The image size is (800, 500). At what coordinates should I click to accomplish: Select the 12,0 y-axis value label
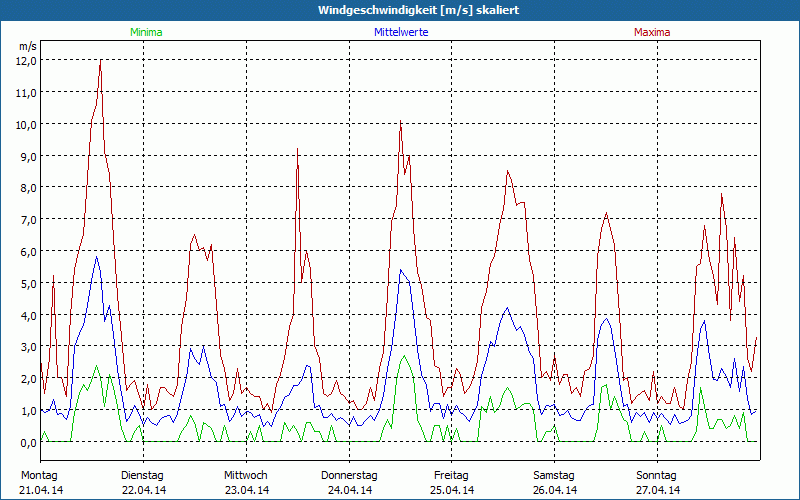point(26,60)
